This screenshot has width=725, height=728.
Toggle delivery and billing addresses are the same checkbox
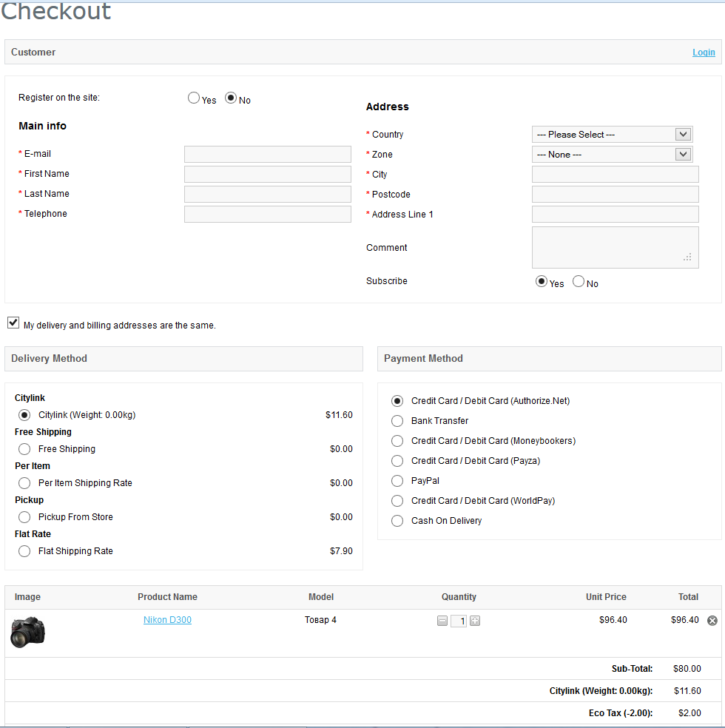[13, 323]
